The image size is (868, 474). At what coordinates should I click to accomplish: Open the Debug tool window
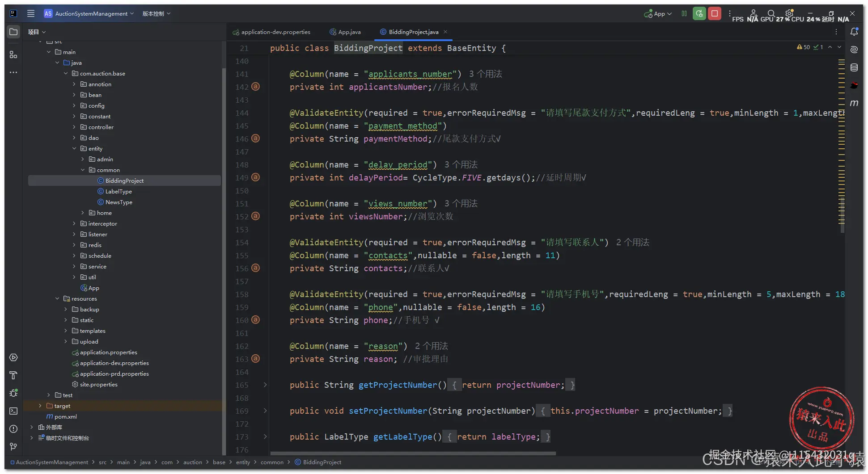(x=13, y=393)
